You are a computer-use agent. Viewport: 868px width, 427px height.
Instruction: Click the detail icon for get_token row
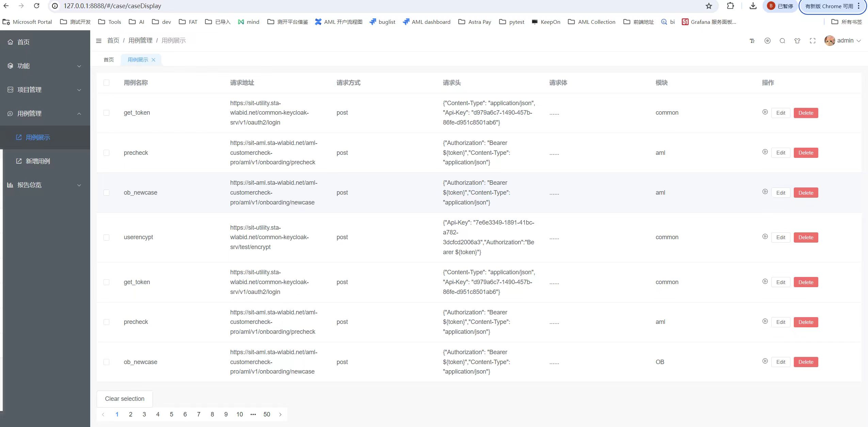[x=764, y=112]
